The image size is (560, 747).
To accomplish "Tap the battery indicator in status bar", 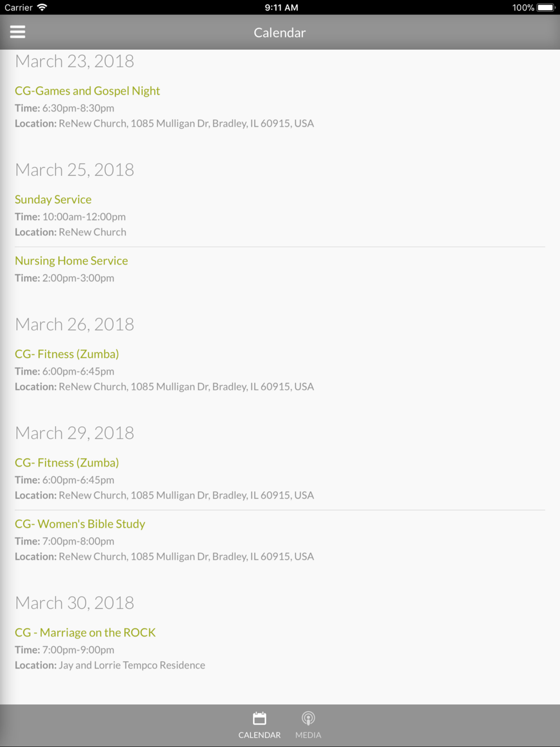I will [x=545, y=7].
